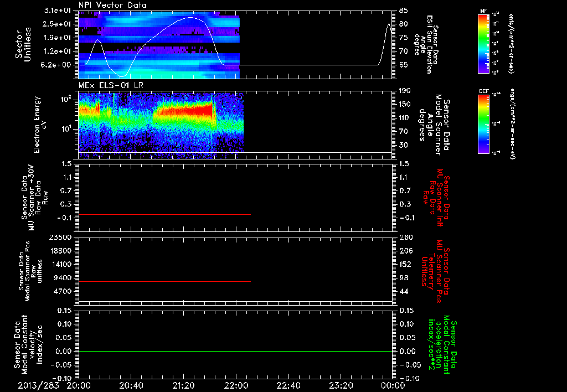Click the white Sun elevation curve peak
This screenshot has height=392, width=567.
[190, 17]
